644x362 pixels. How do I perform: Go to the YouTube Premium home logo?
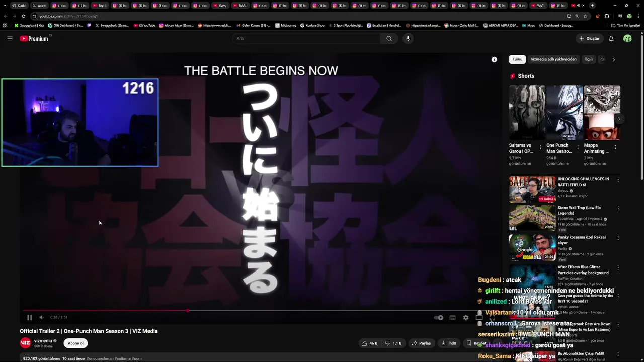pos(35,39)
